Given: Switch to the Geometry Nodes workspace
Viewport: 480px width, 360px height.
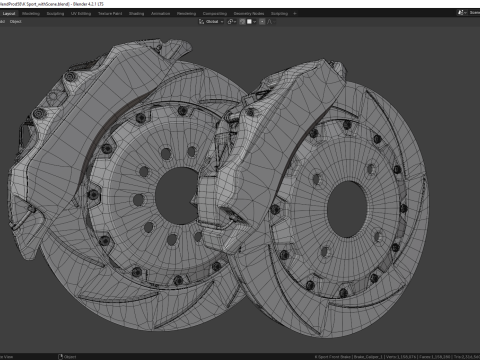Looking at the screenshot, I should click(x=249, y=14).
